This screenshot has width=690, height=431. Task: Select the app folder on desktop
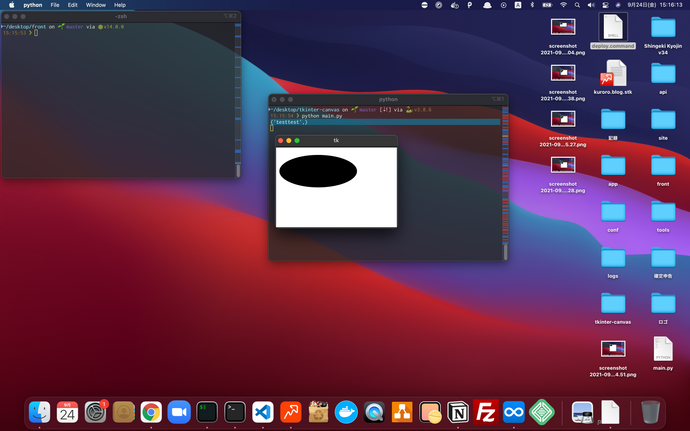613,169
